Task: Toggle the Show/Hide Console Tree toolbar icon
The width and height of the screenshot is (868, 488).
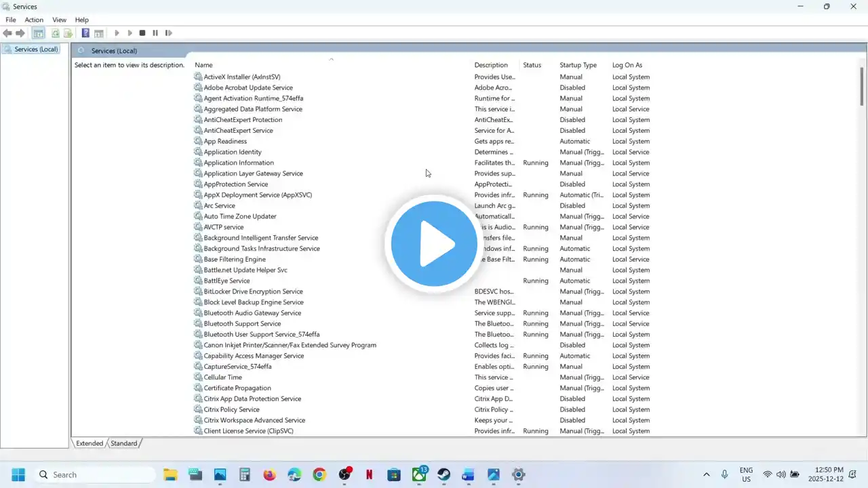Action: [39, 33]
